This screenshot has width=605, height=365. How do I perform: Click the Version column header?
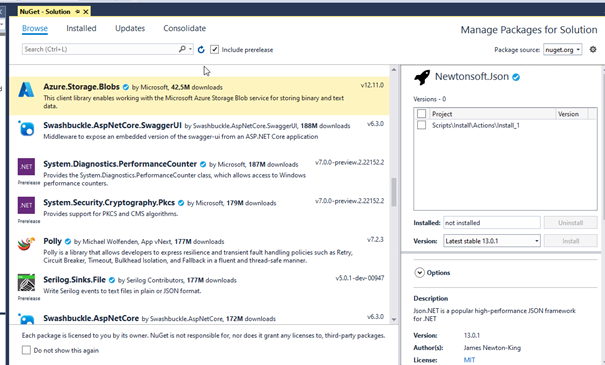coord(571,114)
